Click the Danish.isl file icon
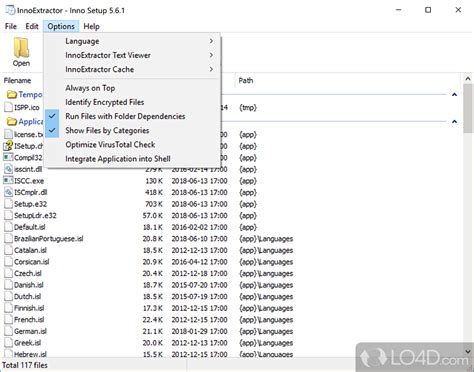474x372 pixels. click(x=8, y=285)
